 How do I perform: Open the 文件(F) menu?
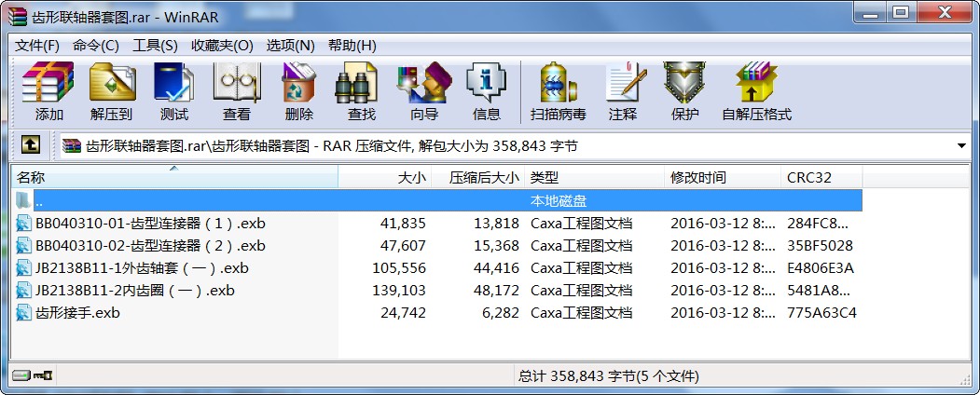pyautogui.click(x=37, y=46)
